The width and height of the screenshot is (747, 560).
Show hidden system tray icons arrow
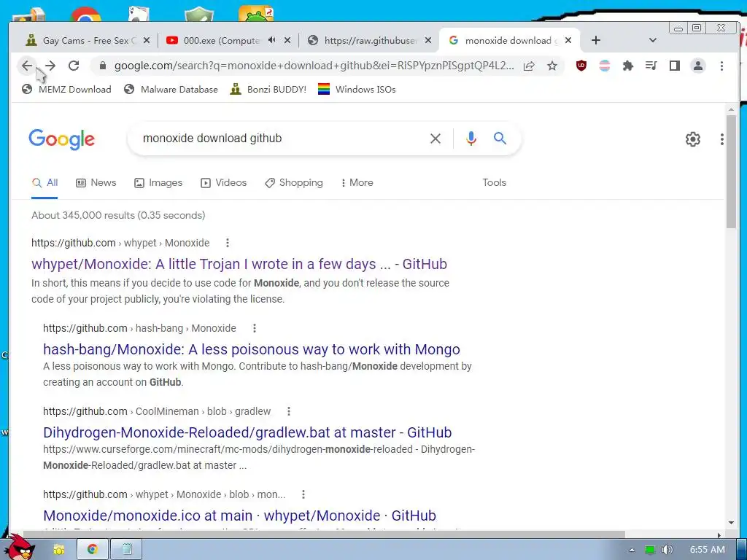pos(632,550)
